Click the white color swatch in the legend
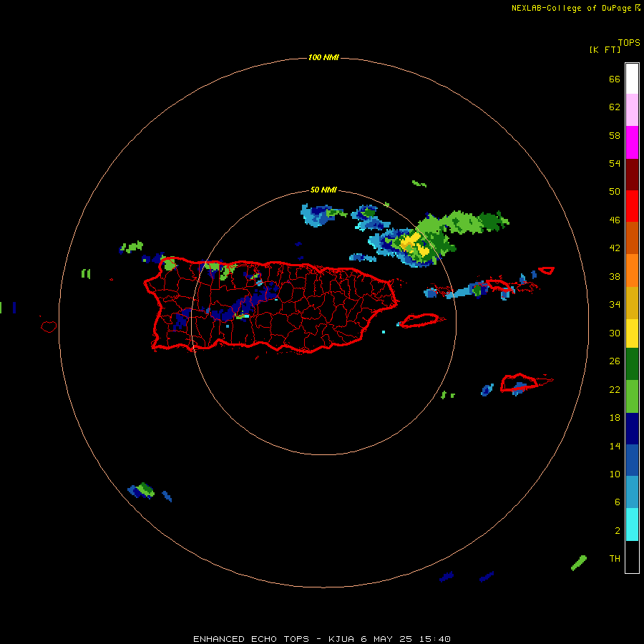The width and height of the screenshot is (644, 644). point(632,79)
